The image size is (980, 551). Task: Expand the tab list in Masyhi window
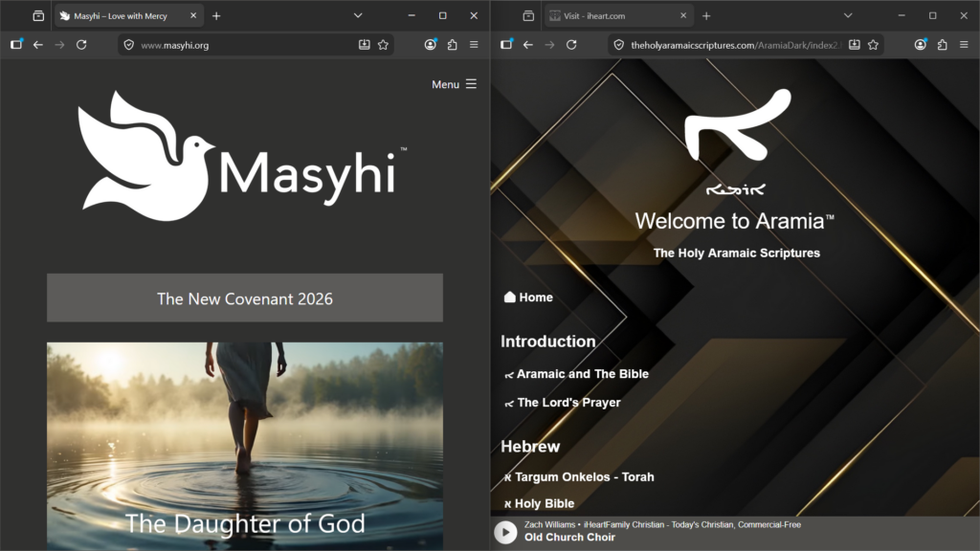(358, 15)
